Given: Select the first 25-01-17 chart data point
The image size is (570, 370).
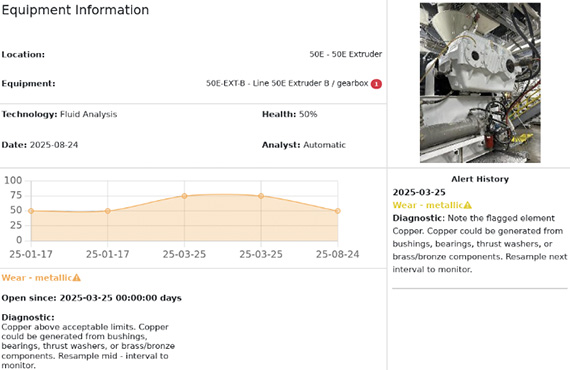Looking at the screenshot, I should click(x=31, y=211).
